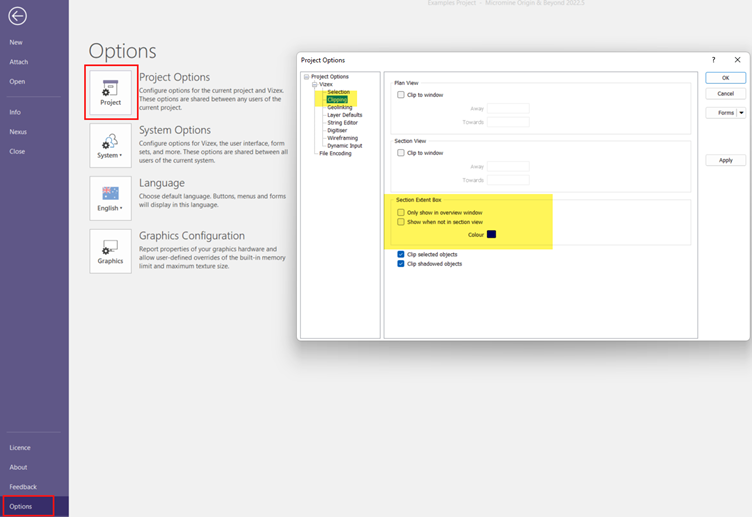Select Nexus in the backstage menu
The height and width of the screenshot is (517, 752).
[x=17, y=131]
